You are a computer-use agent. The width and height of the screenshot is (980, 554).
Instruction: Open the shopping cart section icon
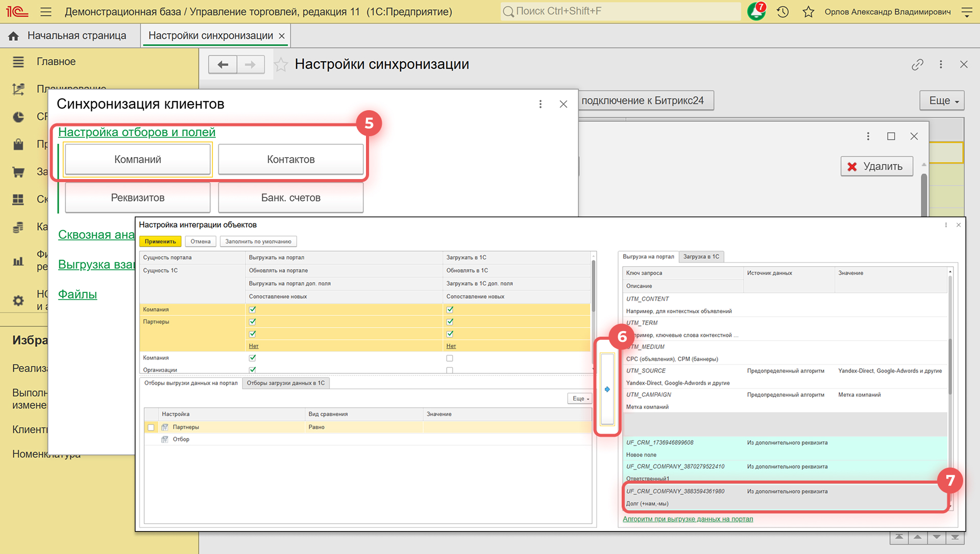click(18, 172)
